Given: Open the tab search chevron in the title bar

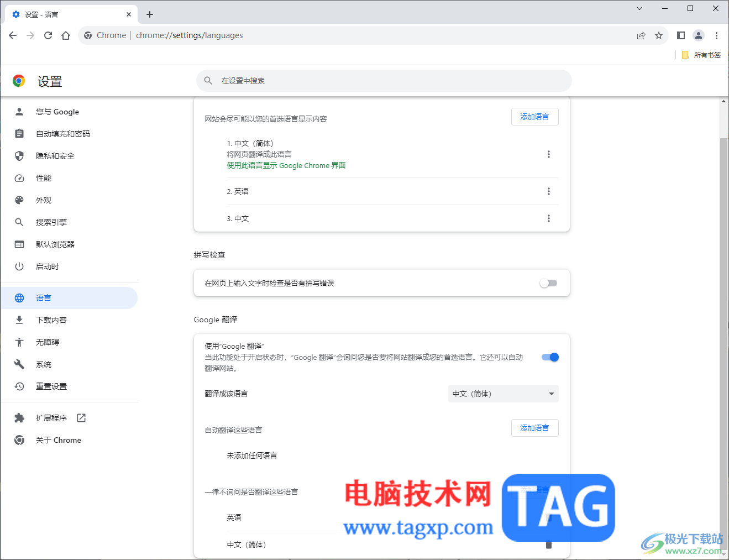Looking at the screenshot, I should click(x=639, y=8).
